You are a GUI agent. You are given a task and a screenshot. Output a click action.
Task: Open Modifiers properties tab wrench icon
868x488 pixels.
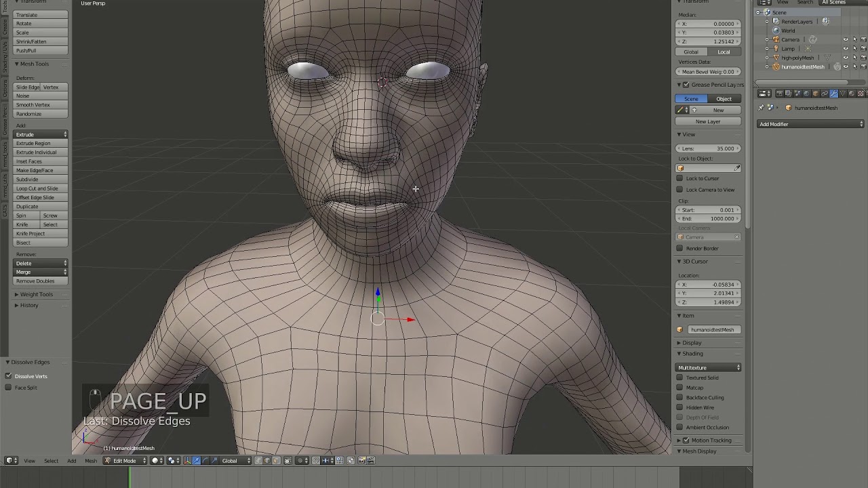tap(833, 94)
